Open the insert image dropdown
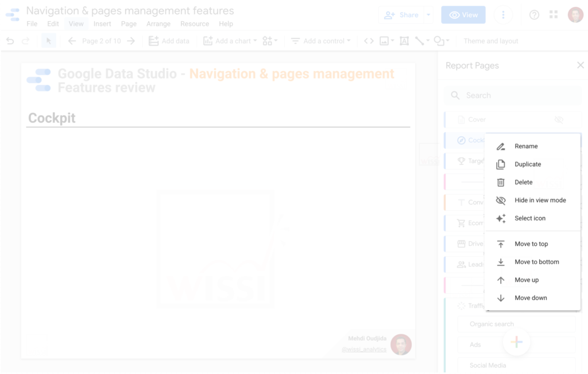The image size is (588, 374). click(386, 41)
